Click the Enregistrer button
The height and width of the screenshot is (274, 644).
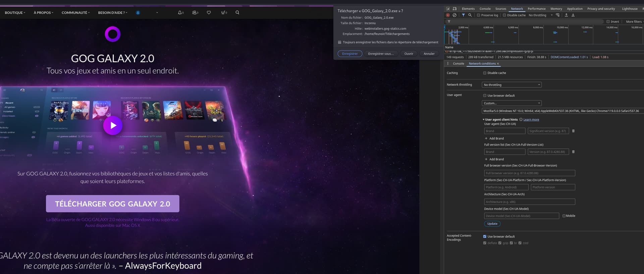pyautogui.click(x=350, y=54)
